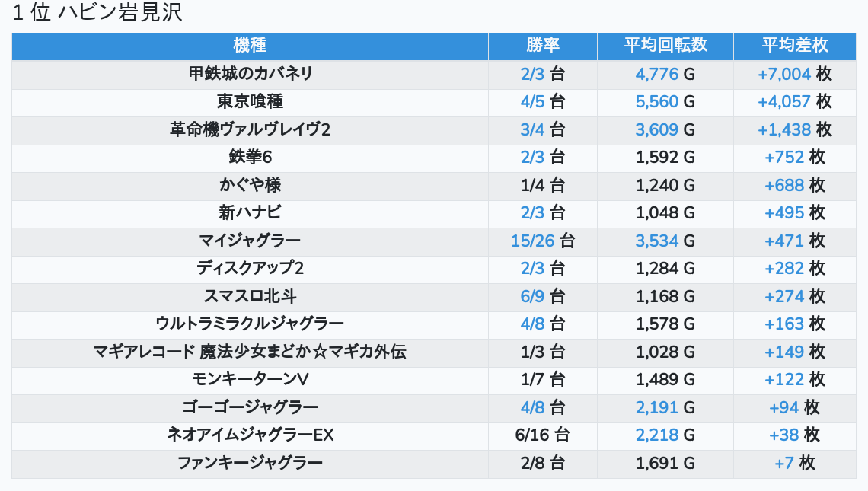
Task: Select the 東京喰種 machine name
Action: coord(250,102)
